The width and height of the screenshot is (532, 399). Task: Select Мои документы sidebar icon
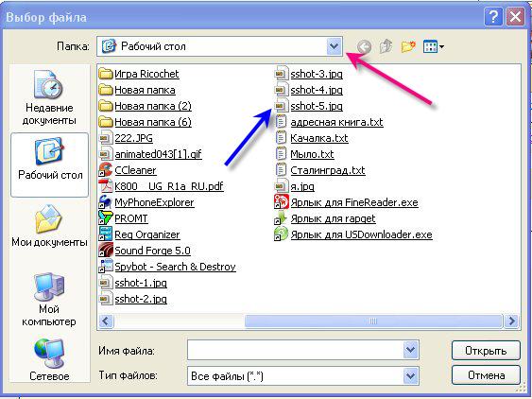[x=49, y=225]
